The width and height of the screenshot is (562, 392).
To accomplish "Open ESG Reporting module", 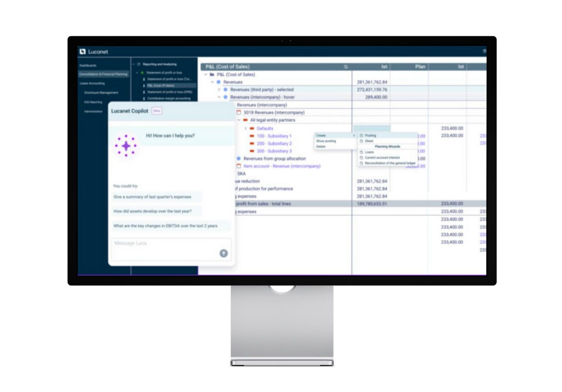I will click(x=93, y=102).
